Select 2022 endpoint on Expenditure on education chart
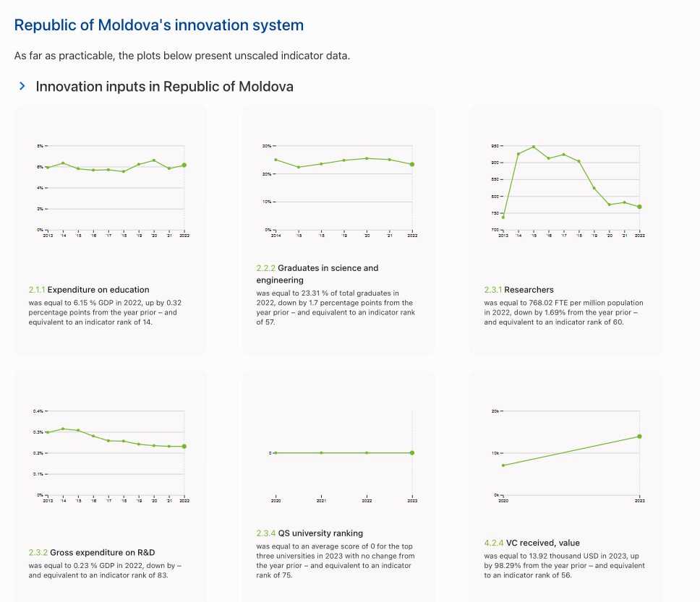Screen dimensions: 700x602 184,165
